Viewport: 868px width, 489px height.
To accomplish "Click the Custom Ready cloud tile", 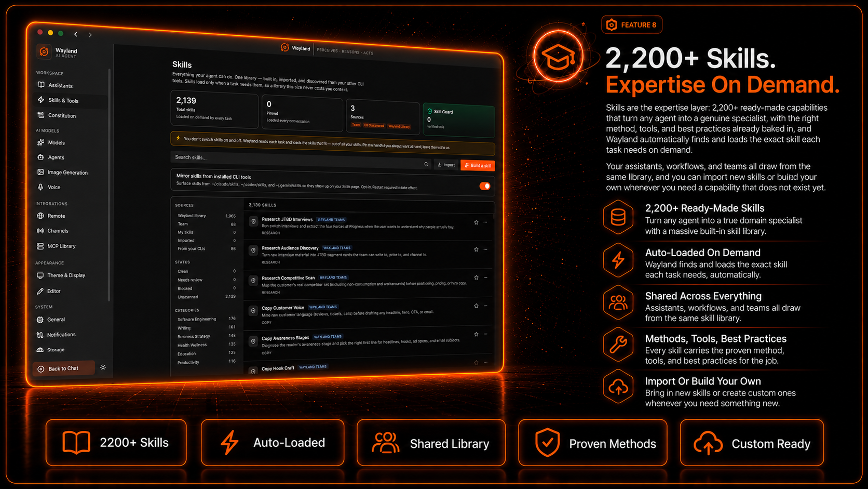I will [x=752, y=443].
